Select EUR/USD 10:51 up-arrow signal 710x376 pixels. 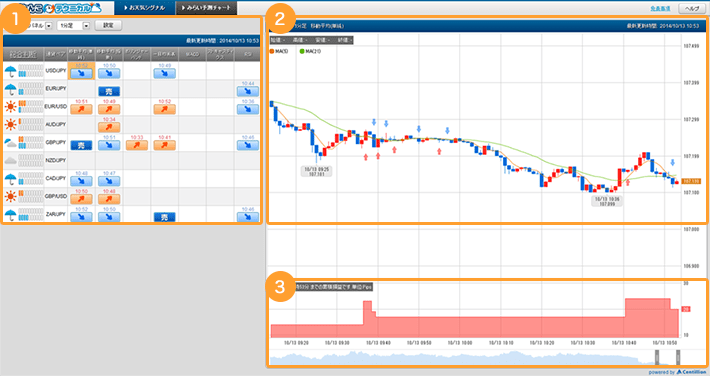click(x=82, y=109)
